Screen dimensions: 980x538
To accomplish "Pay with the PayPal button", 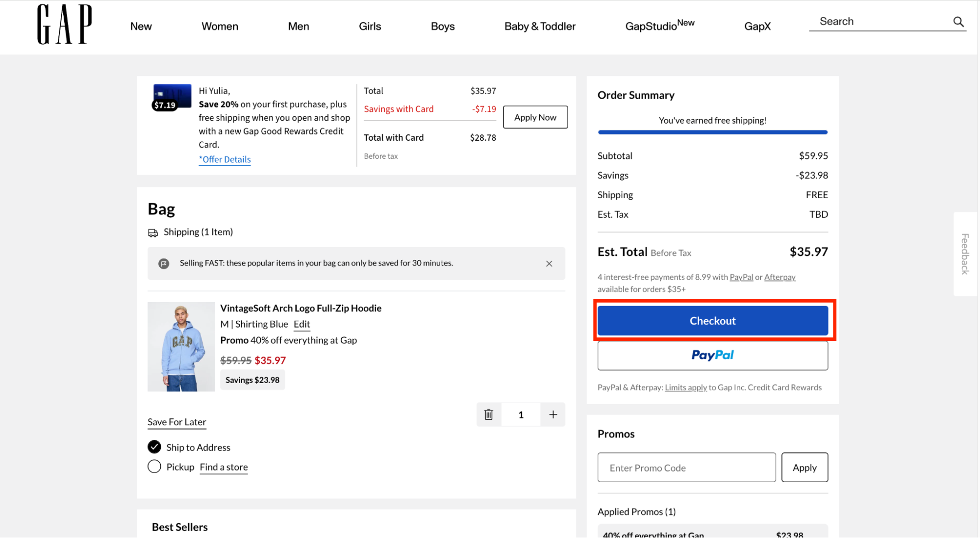I will point(712,355).
